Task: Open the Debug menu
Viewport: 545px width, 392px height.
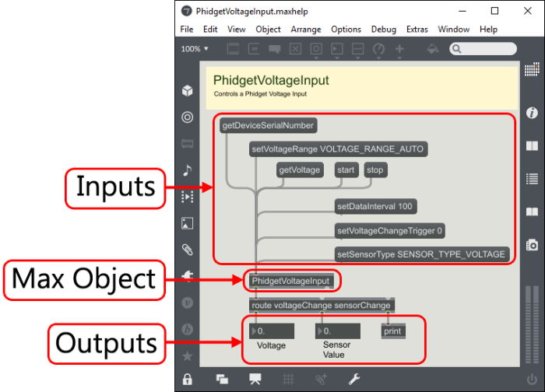Action: (x=384, y=30)
